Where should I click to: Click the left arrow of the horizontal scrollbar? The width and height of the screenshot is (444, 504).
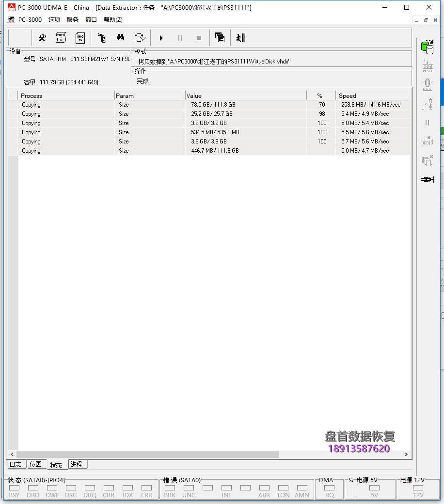coord(12,455)
